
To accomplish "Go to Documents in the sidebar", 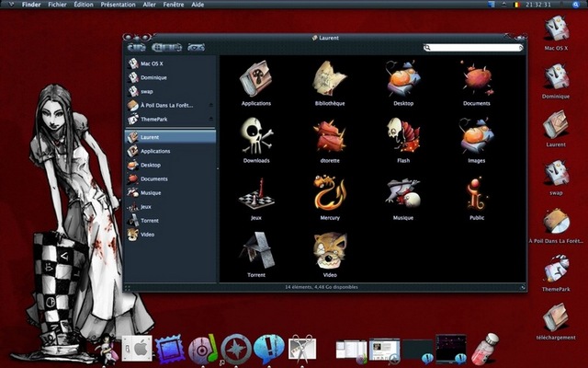I will tap(171, 178).
